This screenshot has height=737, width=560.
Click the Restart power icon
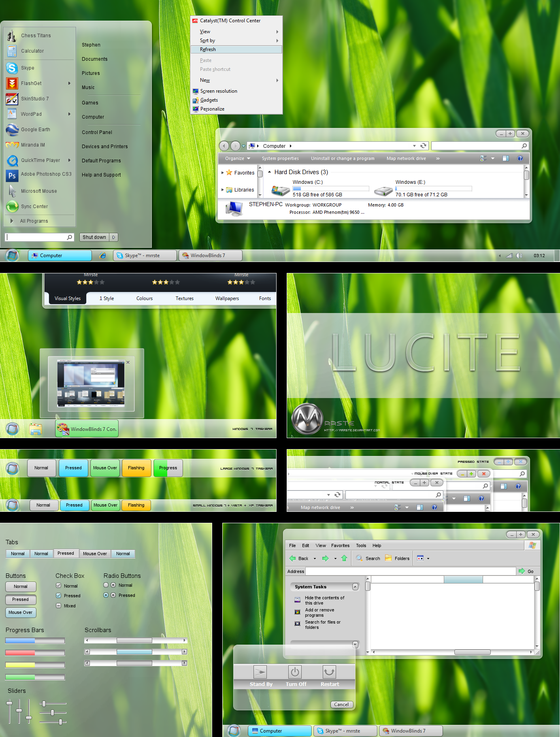click(x=329, y=672)
